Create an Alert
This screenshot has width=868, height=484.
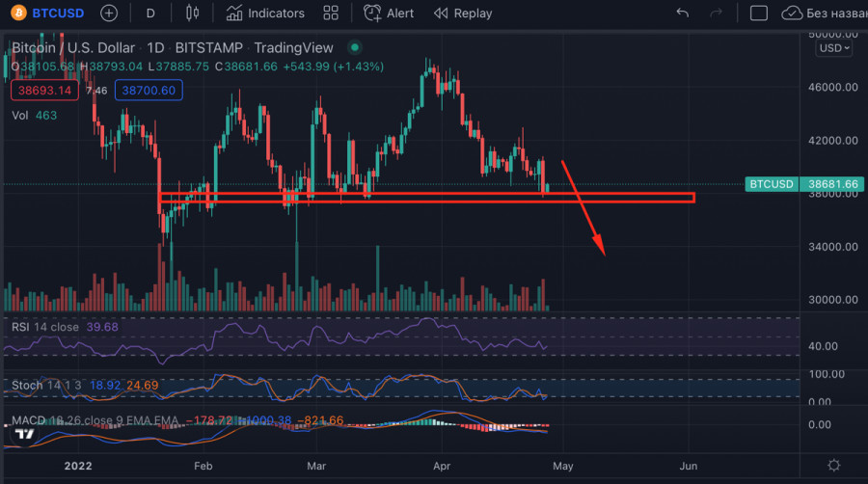click(x=388, y=13)
